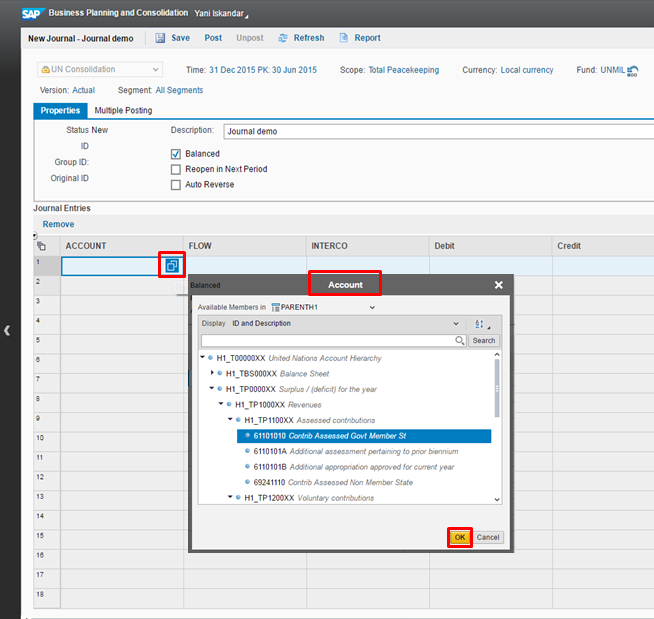Select 69241110 Contrib Assessed Non Member State
This screenshot has width=654, height=619.
pyautogui.click(x=333, y=482)
